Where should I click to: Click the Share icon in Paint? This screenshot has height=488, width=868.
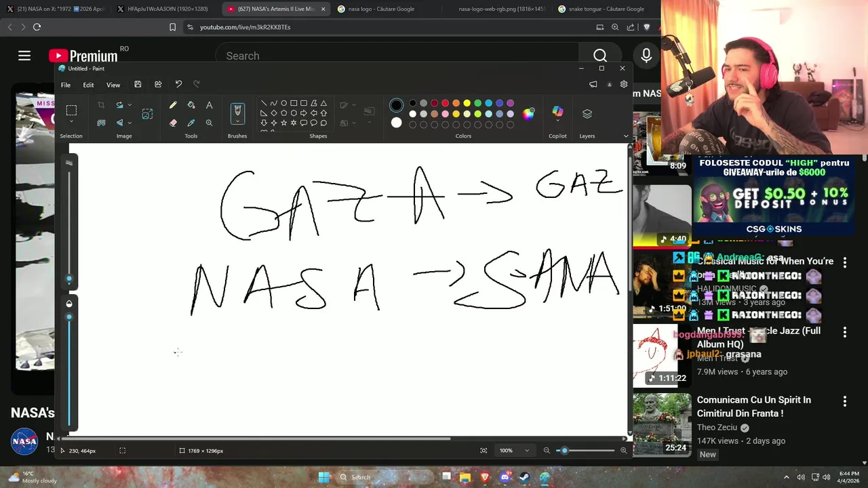point(158,85)
